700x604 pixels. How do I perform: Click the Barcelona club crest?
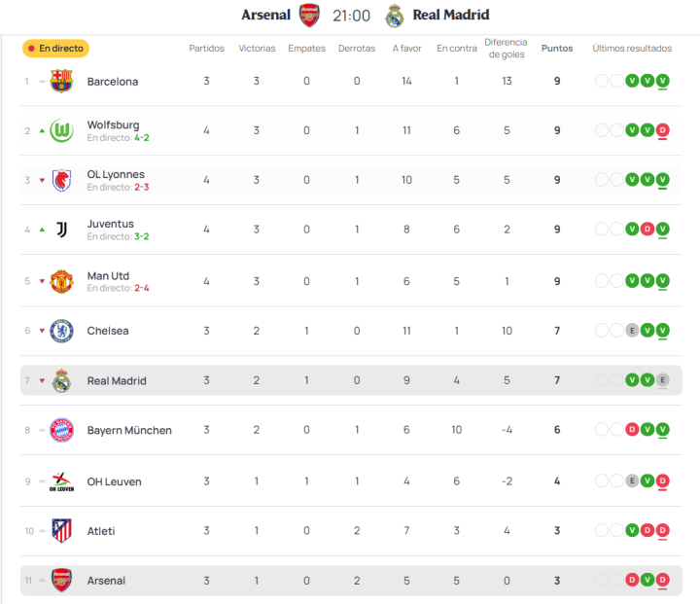tap(61, 81)
